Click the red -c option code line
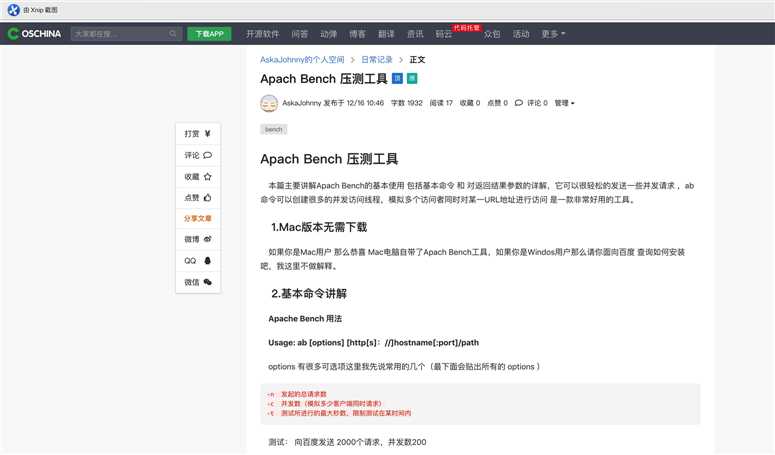Viewport: 775px width, 455px height. click(324, 404)
